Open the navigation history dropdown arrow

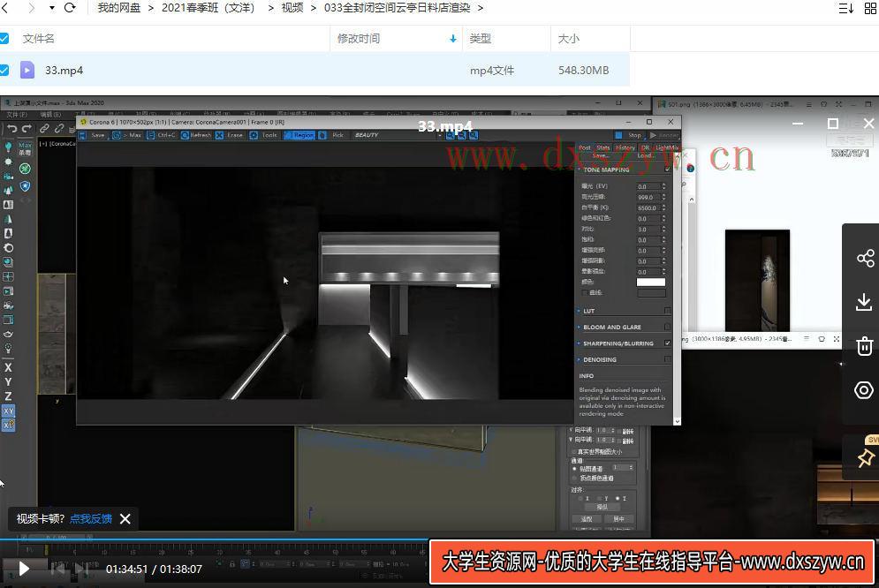(x=52, y=8)
